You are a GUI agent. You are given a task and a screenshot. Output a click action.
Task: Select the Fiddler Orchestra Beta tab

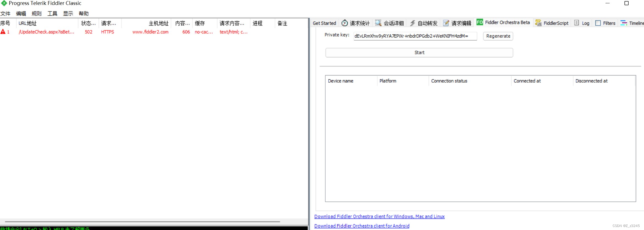tap(503, 23)
